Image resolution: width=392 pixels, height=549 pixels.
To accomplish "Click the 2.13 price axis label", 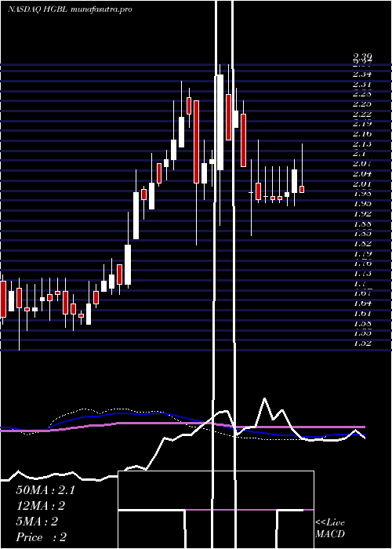I will 362,144.
